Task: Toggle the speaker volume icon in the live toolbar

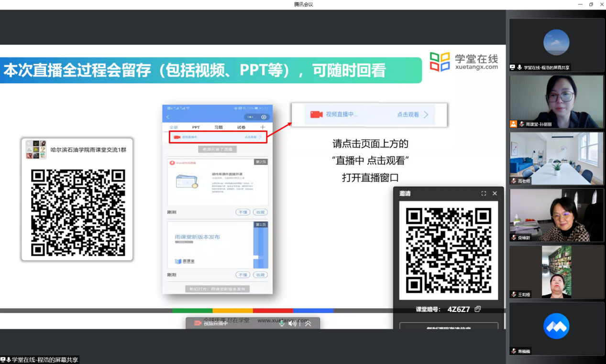Action: (292, 323)
